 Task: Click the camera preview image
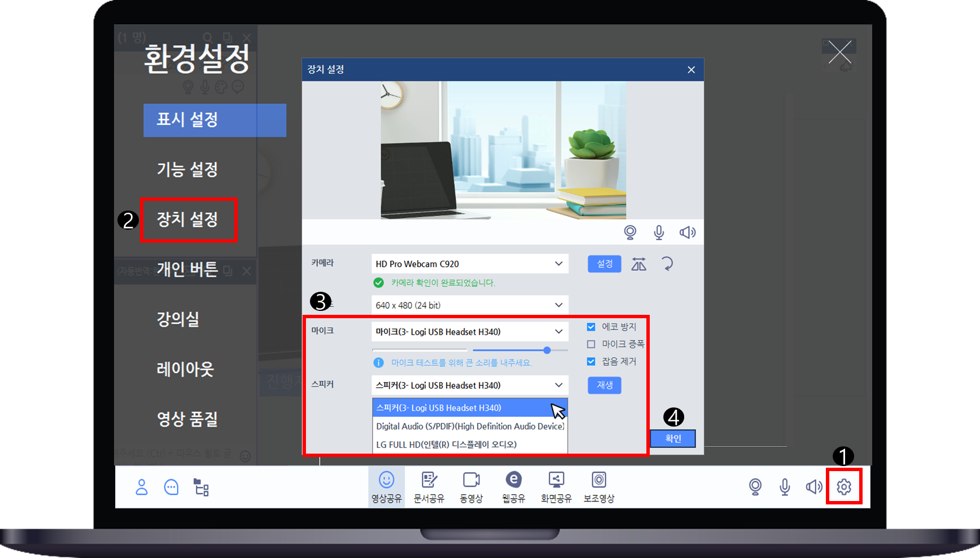[503, 150]
